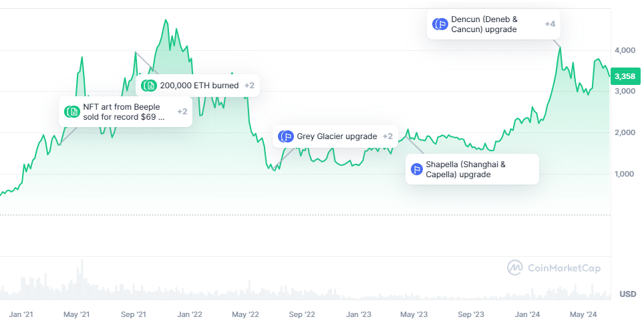
Task: Click the Dencun upgrade flag icon
Action: pyautogui.click(x=440, y=24)
